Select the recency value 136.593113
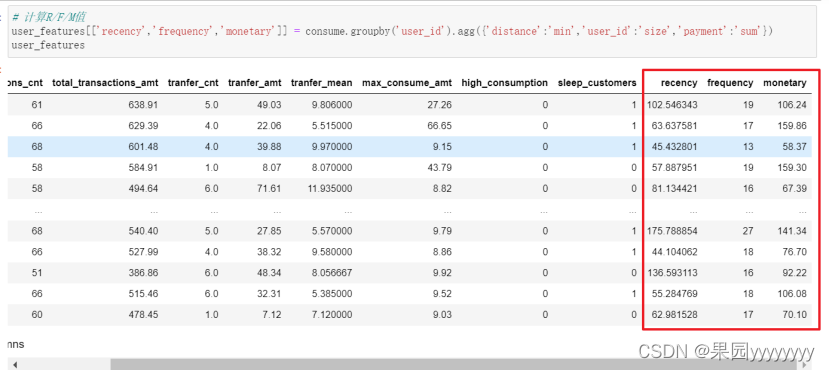The width and height of the screenshot is (830, 371). tap(672, 273)
